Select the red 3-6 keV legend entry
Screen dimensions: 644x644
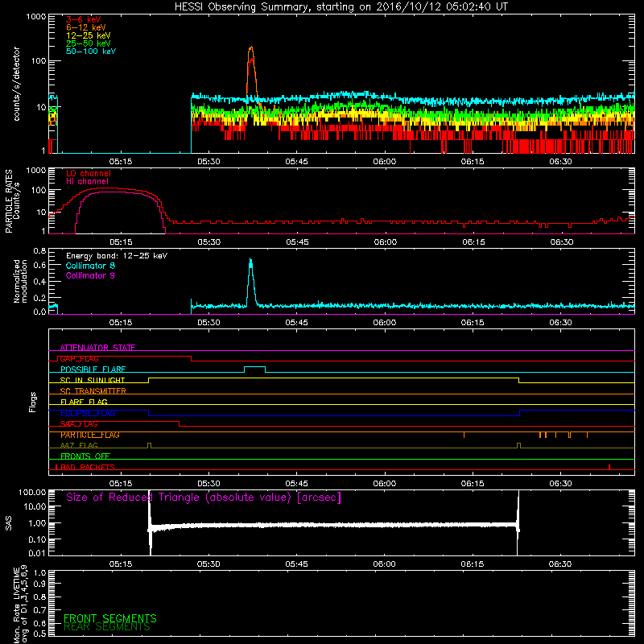(x=83, y=19)
